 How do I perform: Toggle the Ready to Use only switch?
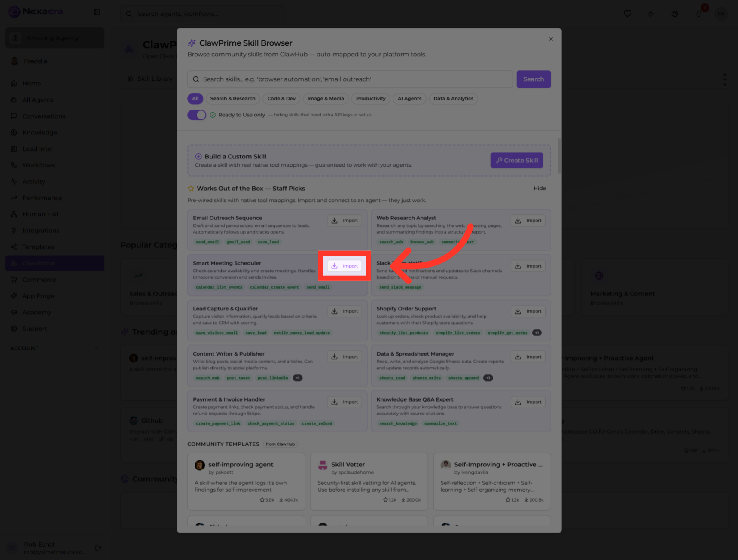point(197,115)
